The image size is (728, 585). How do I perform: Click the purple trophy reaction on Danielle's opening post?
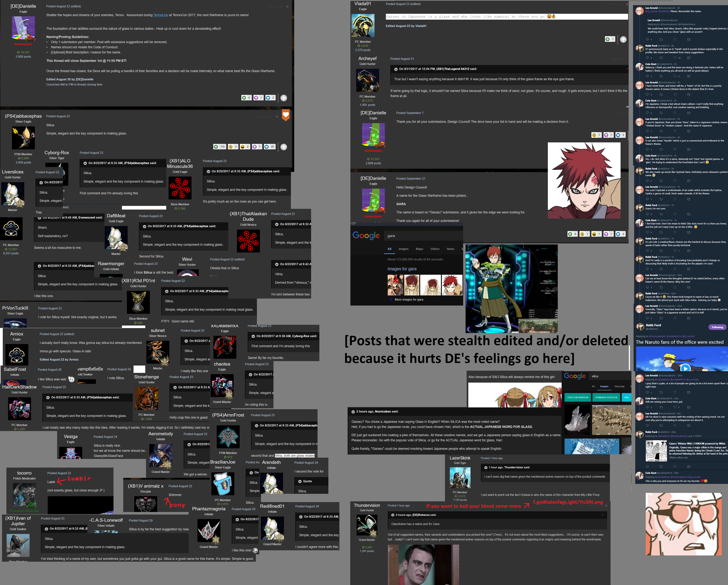(x=258, y=98)
